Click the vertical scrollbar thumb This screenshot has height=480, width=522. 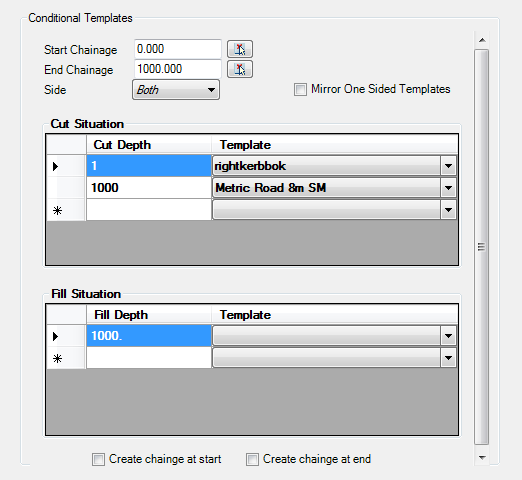pyautogui.click(x=482, y=247)
